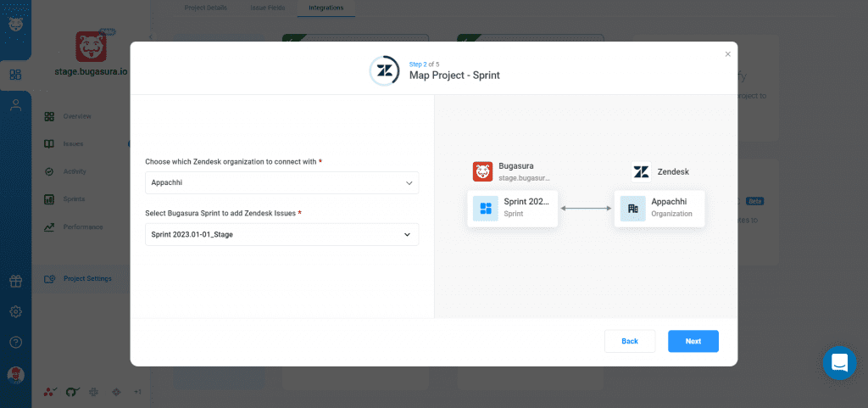Select the Sprint card icon in diagram
Screen dimensions: 868x408
[486, 209]
